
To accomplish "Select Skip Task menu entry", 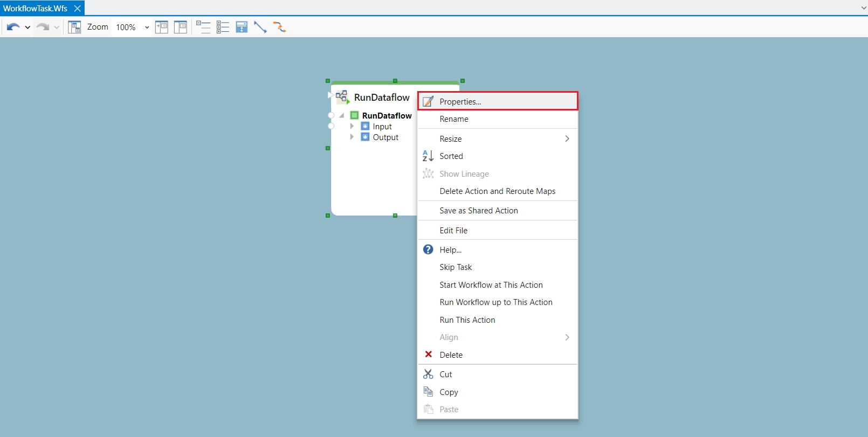I will pyautogui.click(x=456, y=267).
